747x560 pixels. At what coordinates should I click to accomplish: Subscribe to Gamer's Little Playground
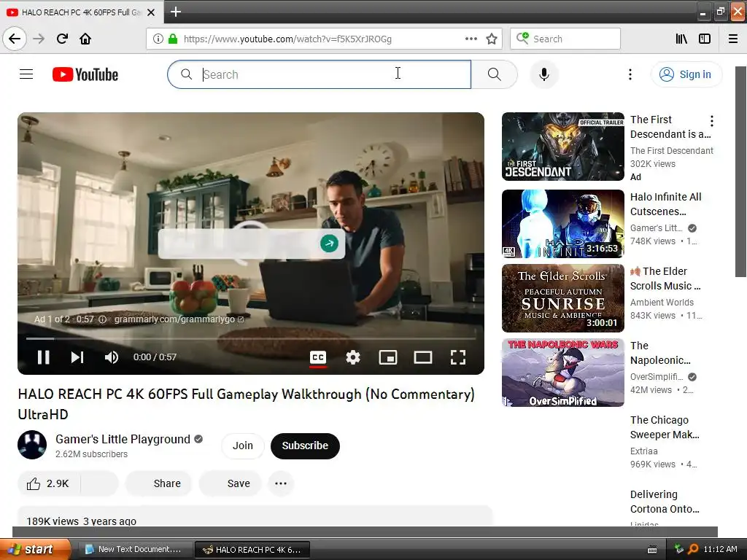pyautogui.click(x=305, y=446)
